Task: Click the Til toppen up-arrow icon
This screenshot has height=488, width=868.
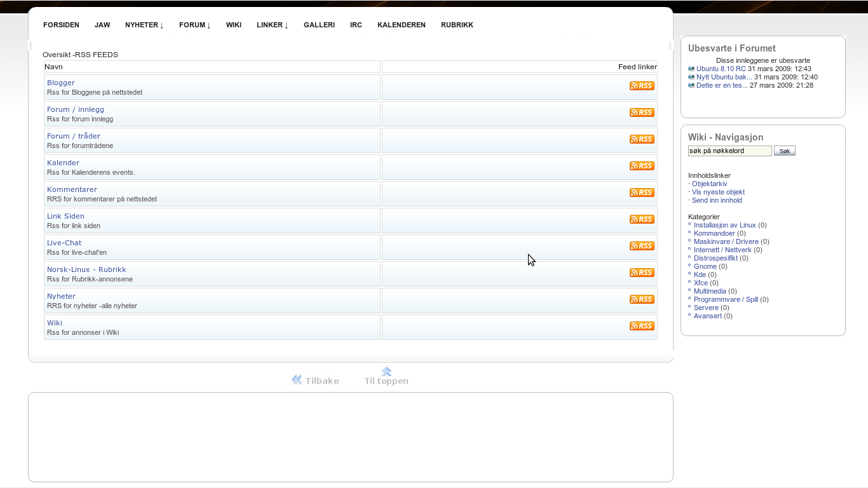Action: point(386,371)
